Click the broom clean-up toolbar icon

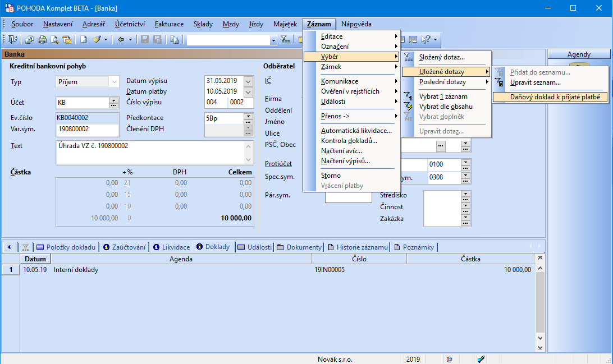97,39
